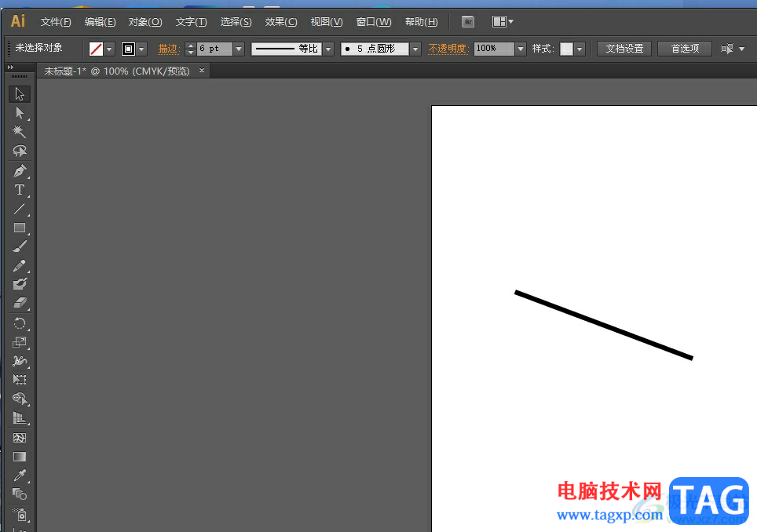The image size is (757, 532).
Task: Open the 编辑(E) menu
Action: (100, 22)
